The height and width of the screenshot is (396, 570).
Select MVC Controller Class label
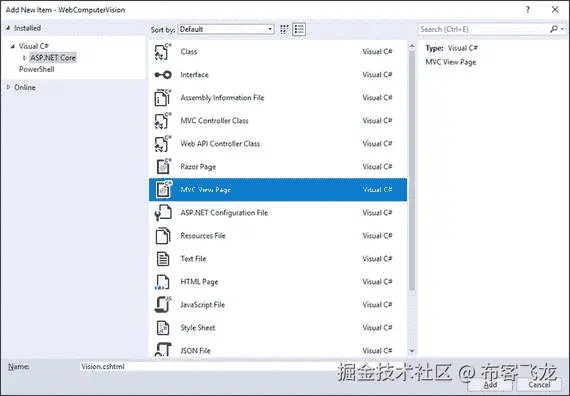[x=214, y=121]
